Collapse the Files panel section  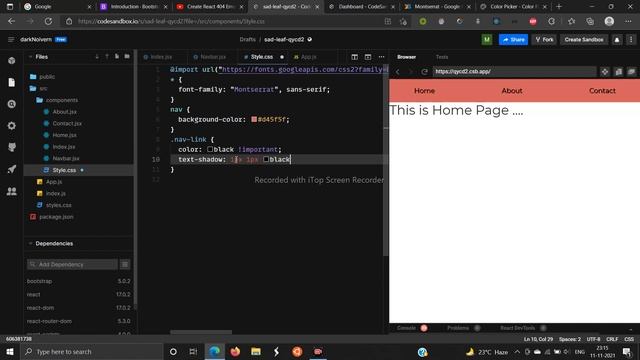tap(30, 57)
